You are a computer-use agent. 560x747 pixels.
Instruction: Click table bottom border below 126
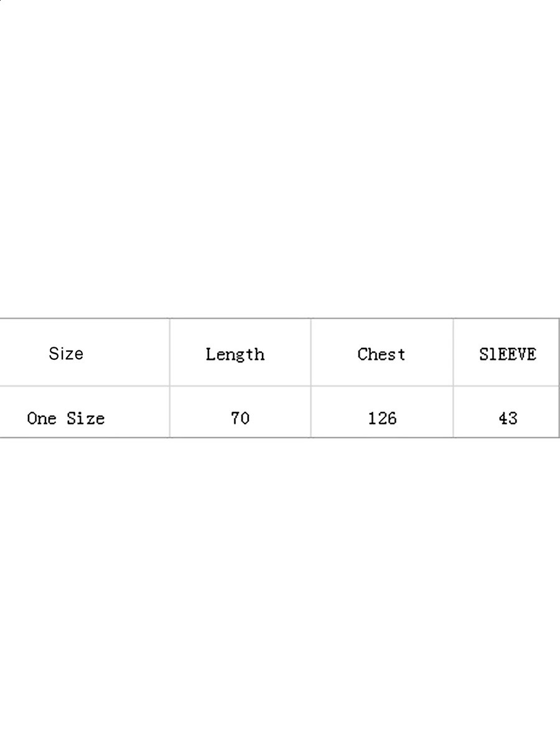click(x=381, y=438)
